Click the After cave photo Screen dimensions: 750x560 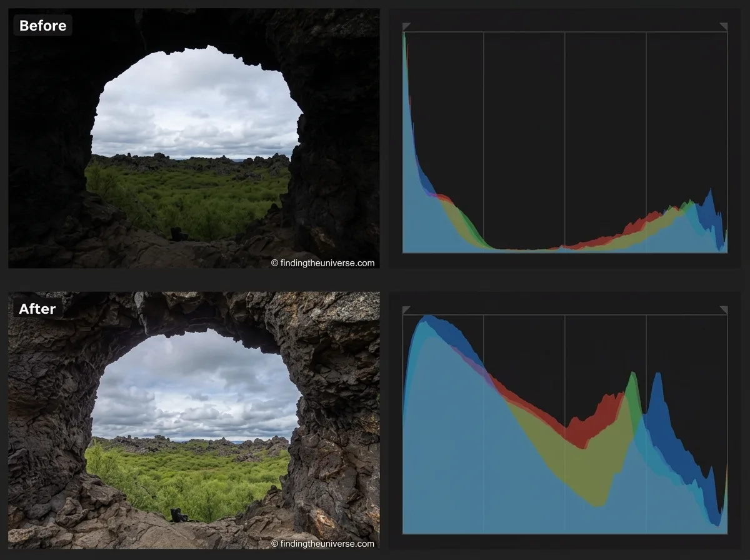pos(194,419)
